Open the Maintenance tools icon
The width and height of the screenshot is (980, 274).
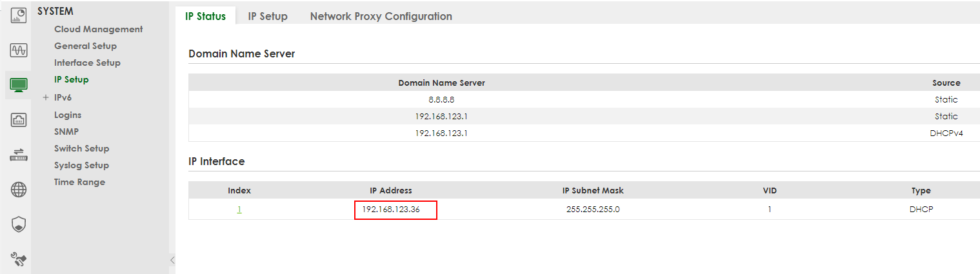18,259
